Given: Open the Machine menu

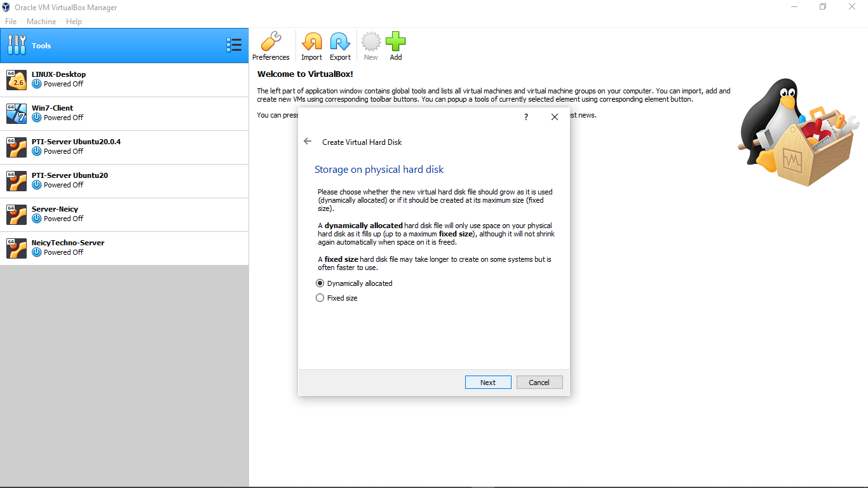Looking at the screenshot, I should pyautogui.click(x=41, y=22).
